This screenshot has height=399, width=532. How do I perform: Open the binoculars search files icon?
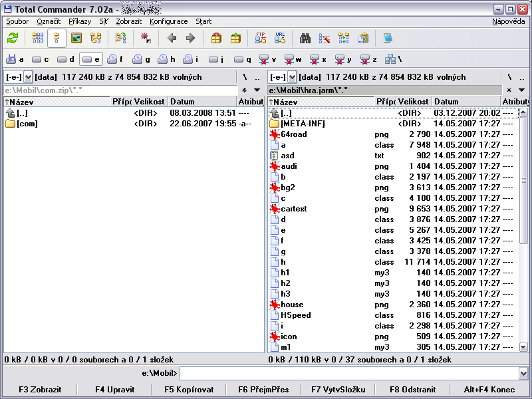point(305,38)
